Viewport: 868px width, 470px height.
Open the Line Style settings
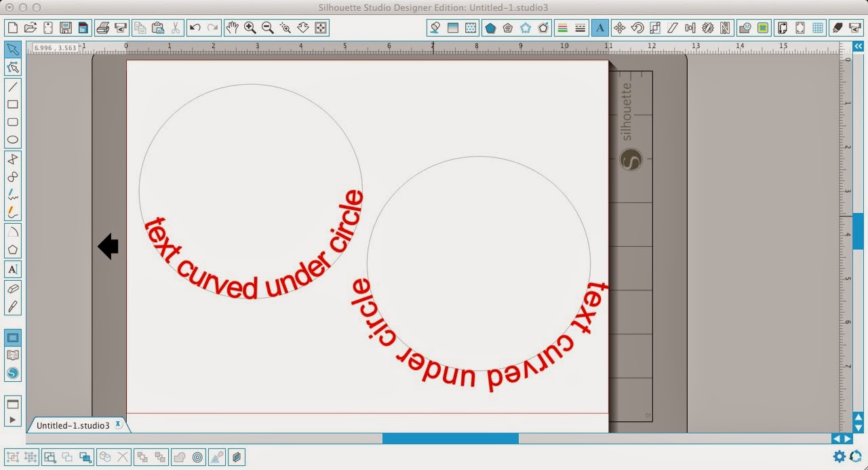coord(580,28)
